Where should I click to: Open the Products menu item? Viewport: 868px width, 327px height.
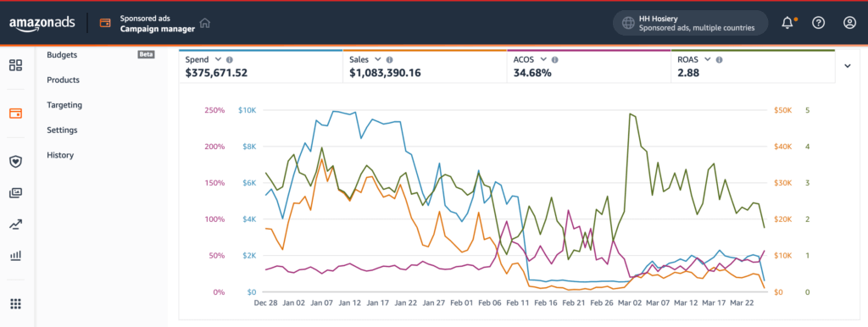[63, 80]
